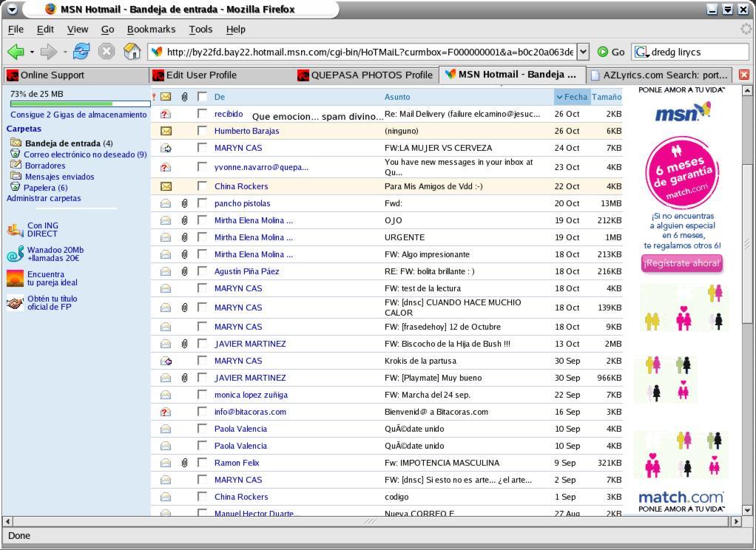Image resolution: width=756 pixels, height=550 pixels.
Task: Open the Back button history dropdown
Action: tap(32, 52)
